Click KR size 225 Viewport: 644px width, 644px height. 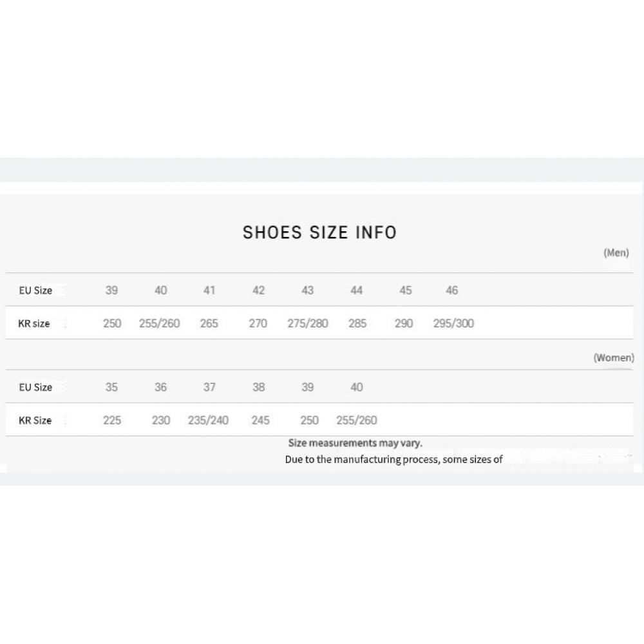[111, 421]
